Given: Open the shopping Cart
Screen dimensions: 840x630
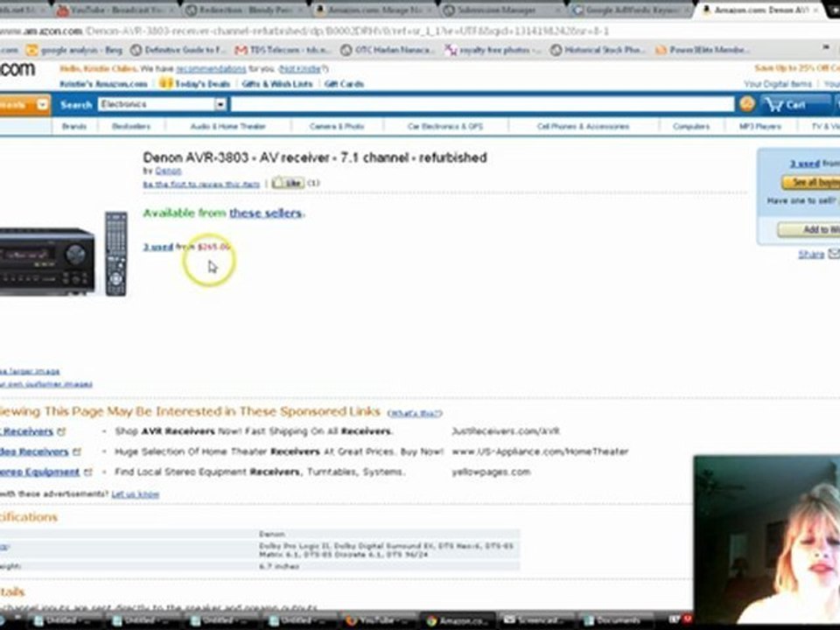Looking at the screenshot, I should click(795, 104).
